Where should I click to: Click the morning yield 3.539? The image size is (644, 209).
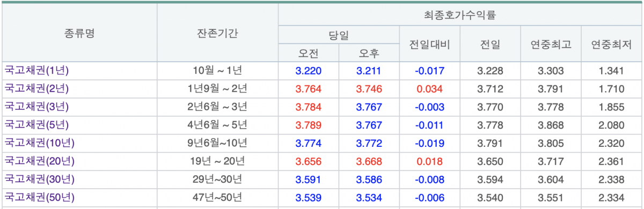point(308,197)
